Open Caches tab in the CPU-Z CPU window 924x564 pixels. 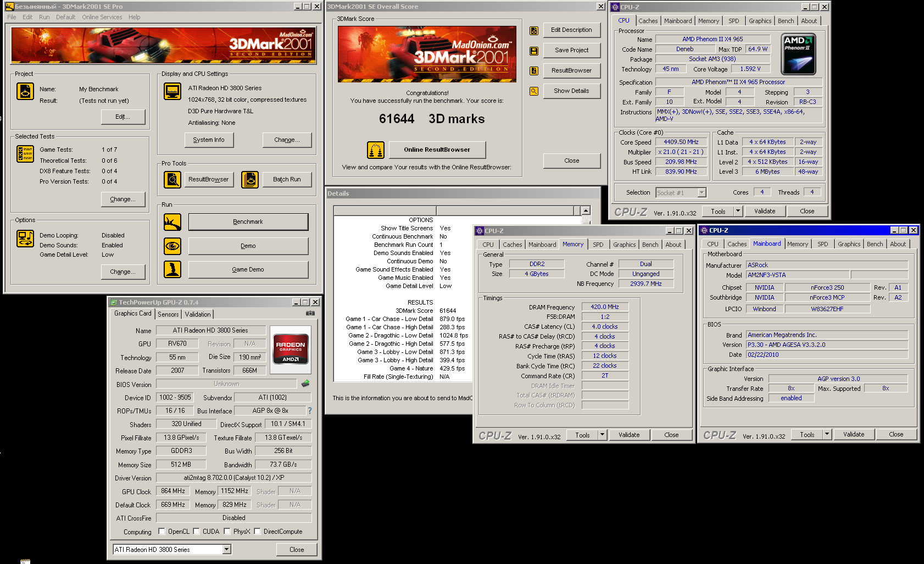648,21
